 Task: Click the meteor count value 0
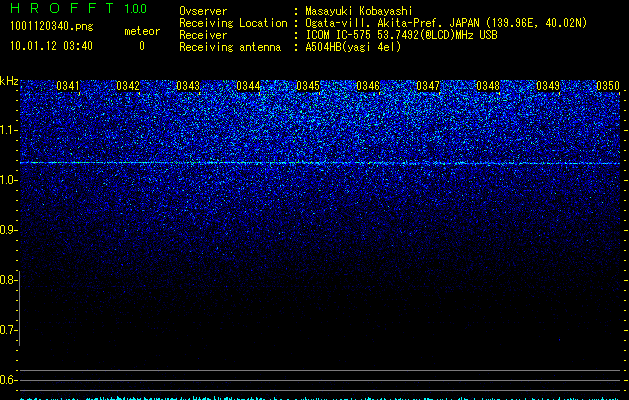142,46
